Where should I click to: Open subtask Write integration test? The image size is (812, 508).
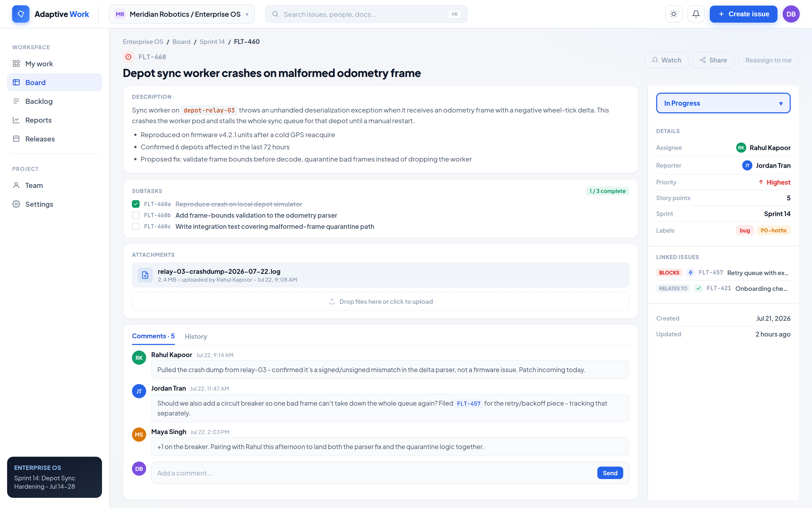pos(275,227)
